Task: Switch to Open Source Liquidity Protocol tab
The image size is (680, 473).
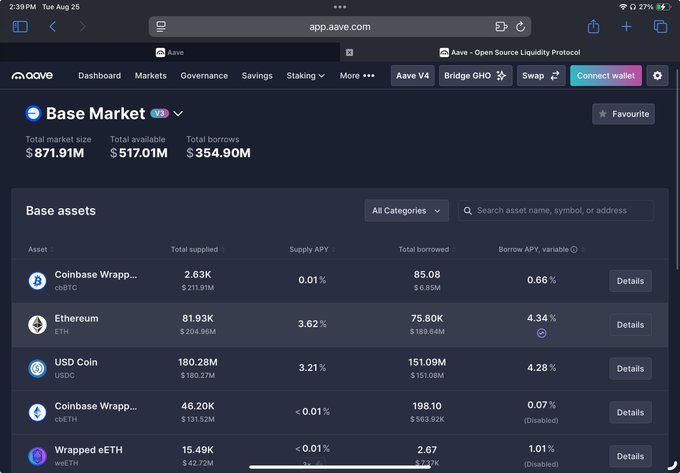Action: (510, 52)
